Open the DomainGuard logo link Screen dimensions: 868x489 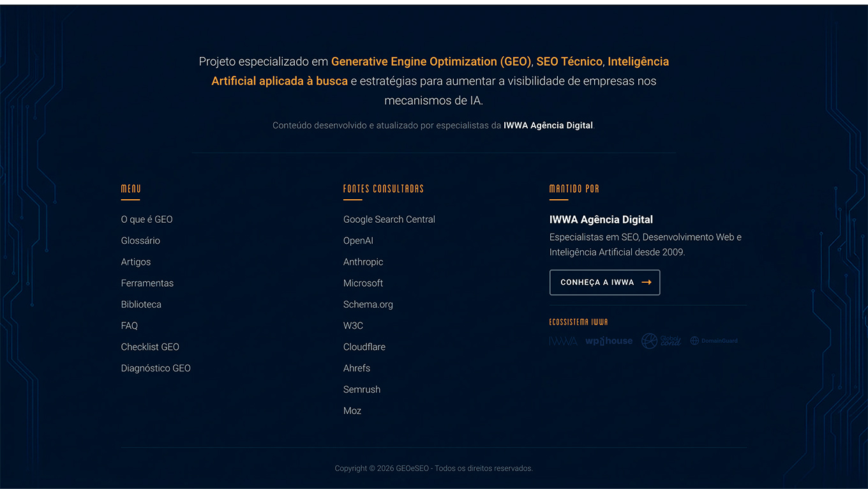714,341
